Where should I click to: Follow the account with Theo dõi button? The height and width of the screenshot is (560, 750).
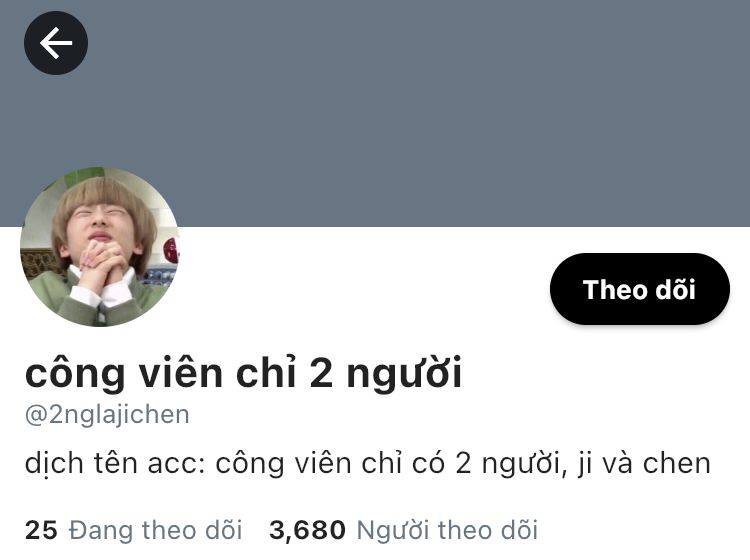point(640,289)
